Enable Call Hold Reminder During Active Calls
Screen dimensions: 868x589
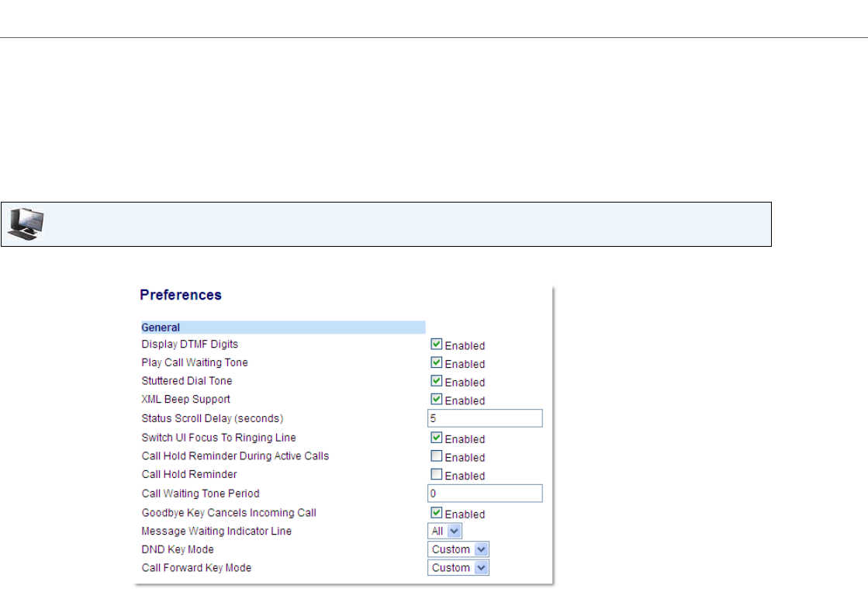[437, 457]
